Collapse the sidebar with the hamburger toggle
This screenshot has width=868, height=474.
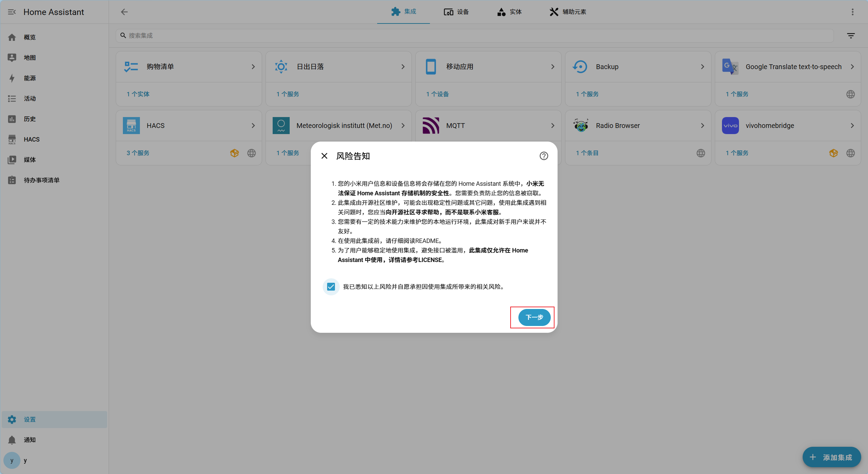tap(12, 12)
